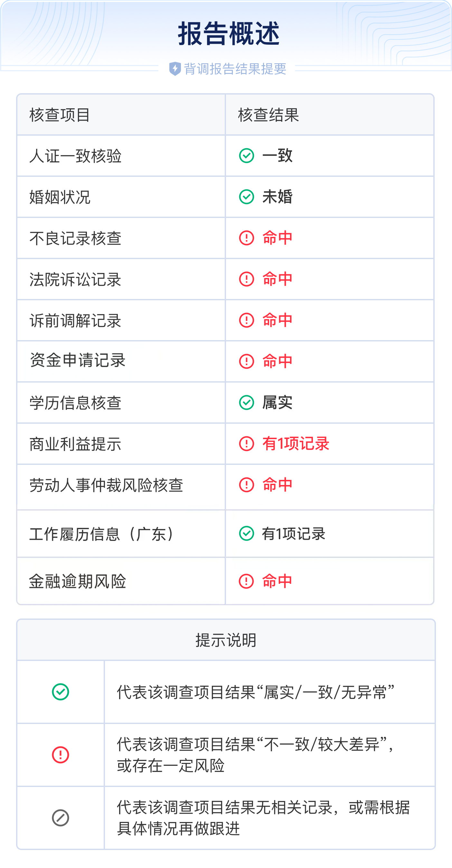Click the 提示说明 section header

pyautogui.click(x=226, y=640)
